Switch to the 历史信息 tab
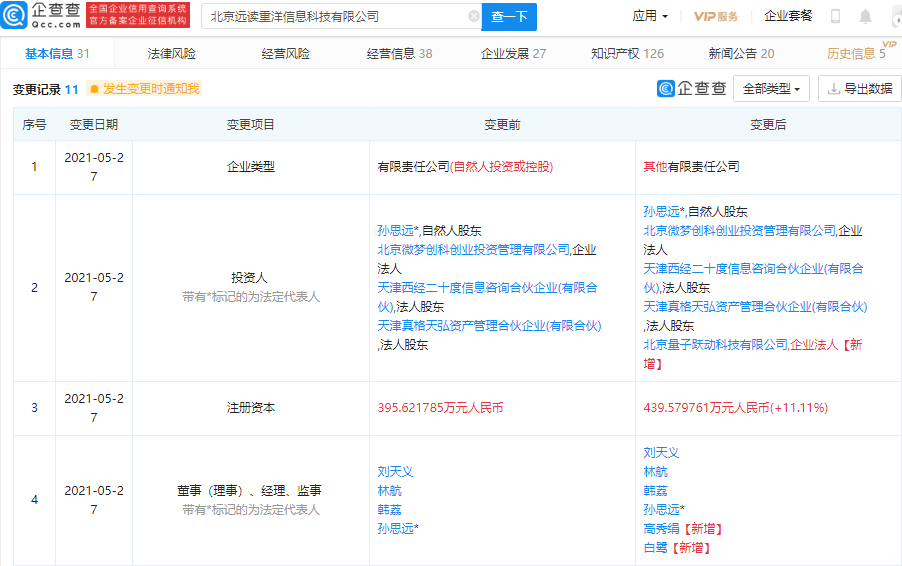This screenshot has height=566, width=902. pyautogui.click(x=856, y=53)
